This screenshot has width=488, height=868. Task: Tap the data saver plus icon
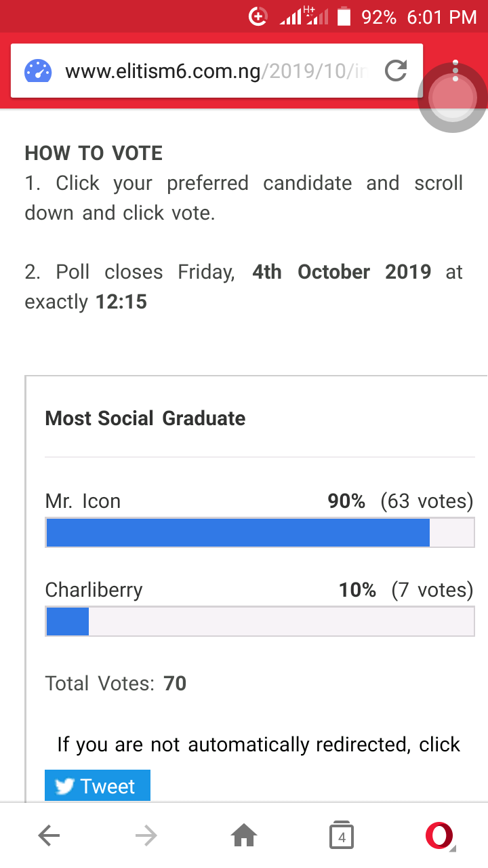pyautogui.click(x=258, y=16)
